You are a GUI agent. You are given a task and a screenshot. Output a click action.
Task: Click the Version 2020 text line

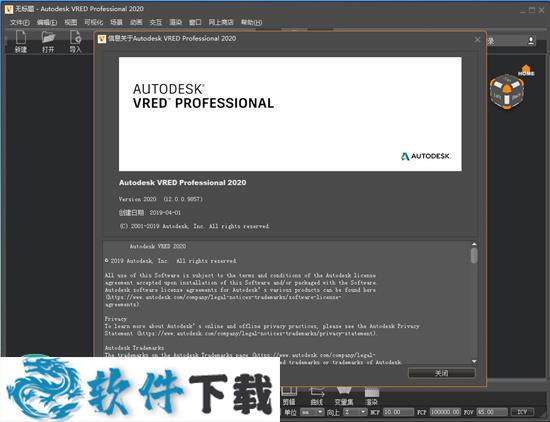(x=161, y=199)
